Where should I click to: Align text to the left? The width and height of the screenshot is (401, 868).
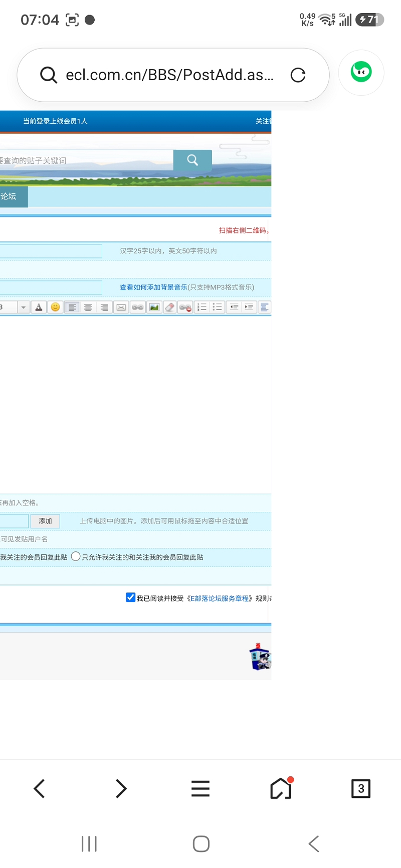72,307
